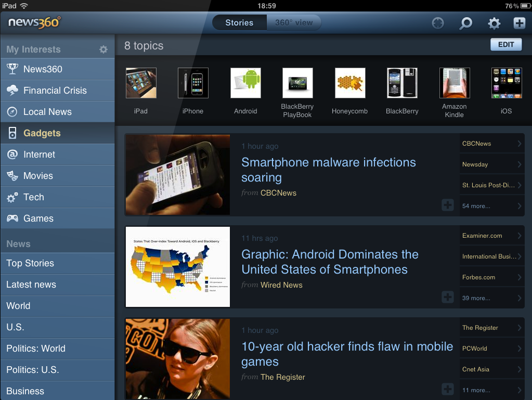Save the Android Dominates story with plus
Image resolution: width=532 pixels, height=400 pixels.
pos(448,297)
